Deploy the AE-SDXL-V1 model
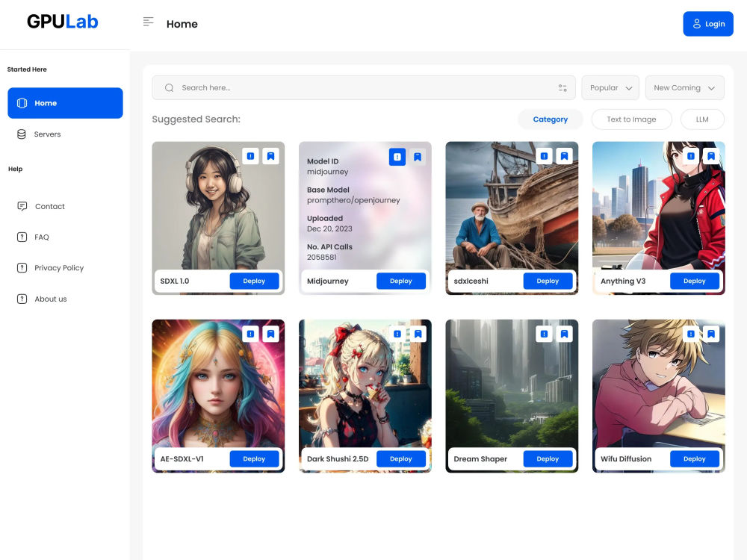The image size is (747, 560). point(254,459)
